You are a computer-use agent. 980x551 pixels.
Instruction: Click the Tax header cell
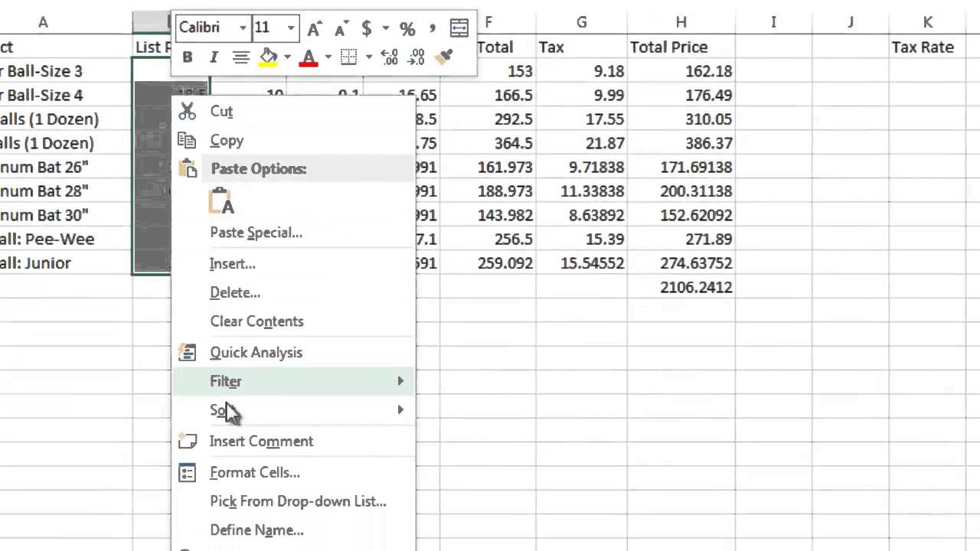tap(582, 47)
